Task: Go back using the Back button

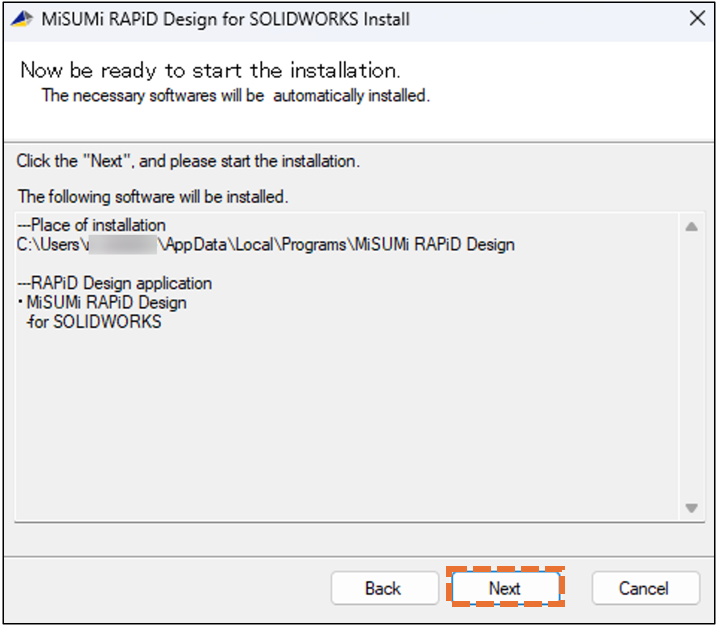Action: click(x=382, y=588)
